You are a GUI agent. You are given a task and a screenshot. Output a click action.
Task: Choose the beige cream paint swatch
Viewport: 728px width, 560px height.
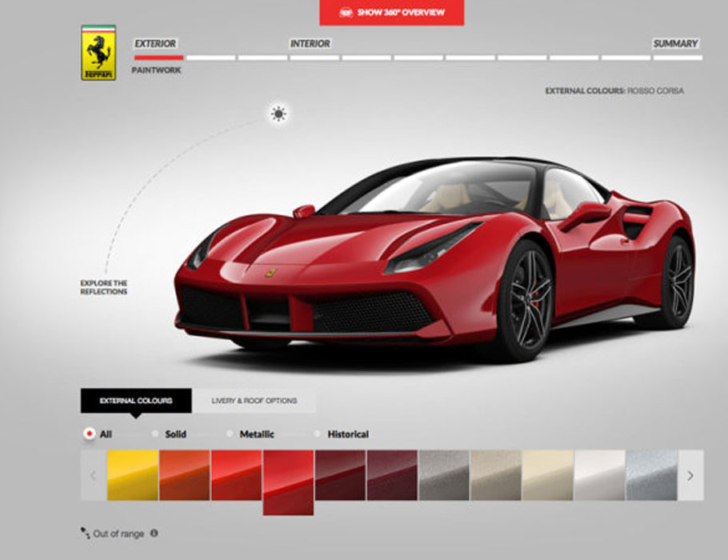[548, 475]
